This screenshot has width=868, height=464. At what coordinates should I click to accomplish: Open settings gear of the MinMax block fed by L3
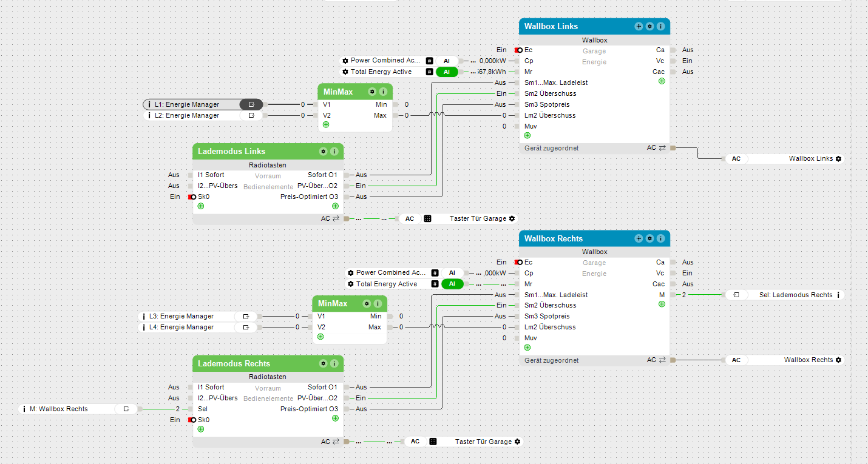pos(366,303)
